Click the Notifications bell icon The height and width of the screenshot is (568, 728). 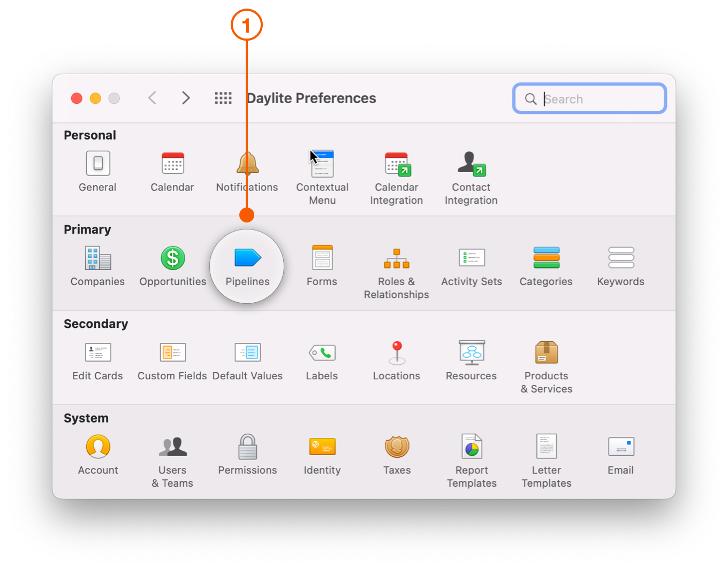click(247, 164)
